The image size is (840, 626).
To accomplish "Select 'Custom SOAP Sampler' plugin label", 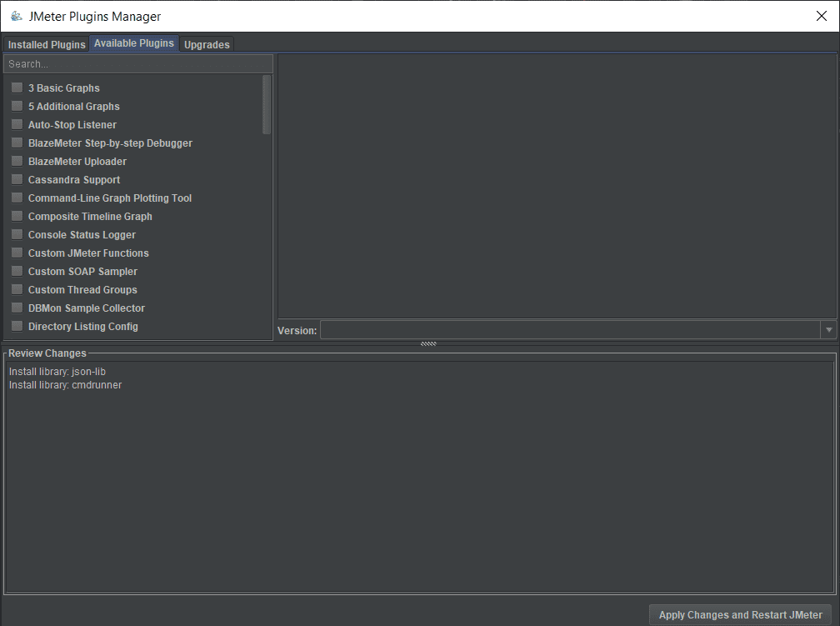I will (x=82, y=271).
